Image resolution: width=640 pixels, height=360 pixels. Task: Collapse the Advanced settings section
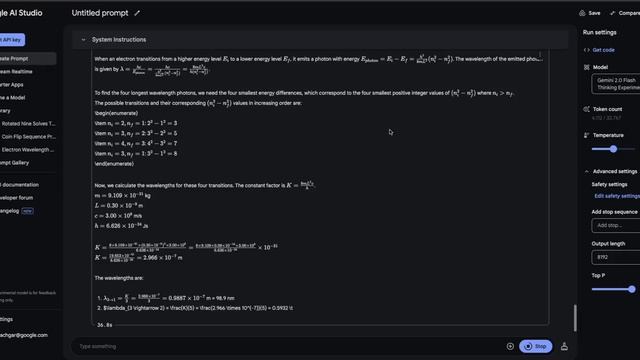587,171
